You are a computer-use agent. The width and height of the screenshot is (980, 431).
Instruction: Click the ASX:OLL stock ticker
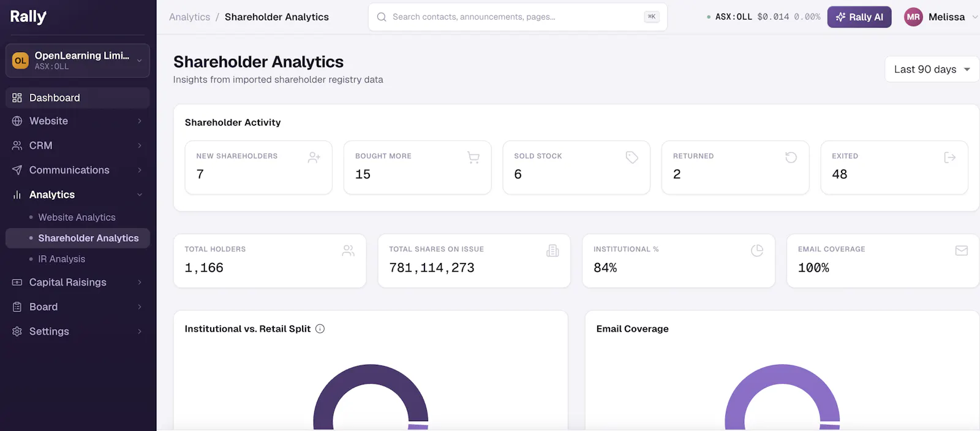click(x=733, y=17)
